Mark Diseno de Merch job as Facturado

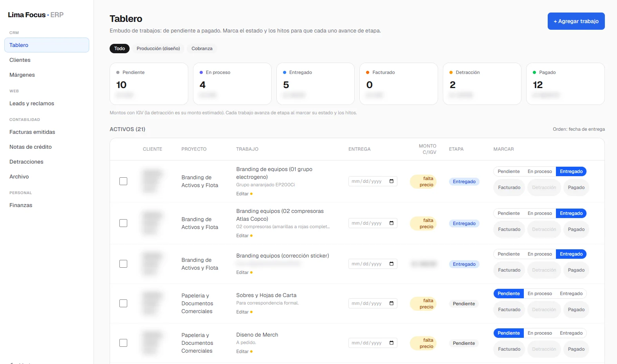(509, 349)
